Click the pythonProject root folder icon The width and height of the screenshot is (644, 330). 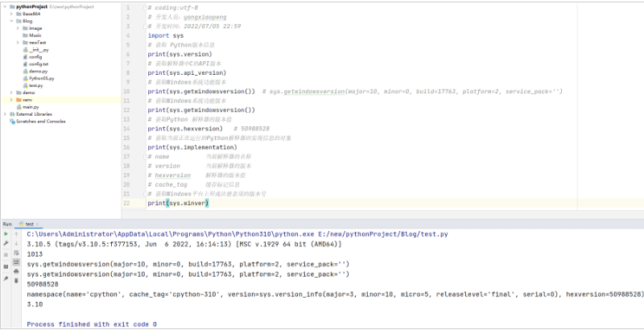[12, 6]
